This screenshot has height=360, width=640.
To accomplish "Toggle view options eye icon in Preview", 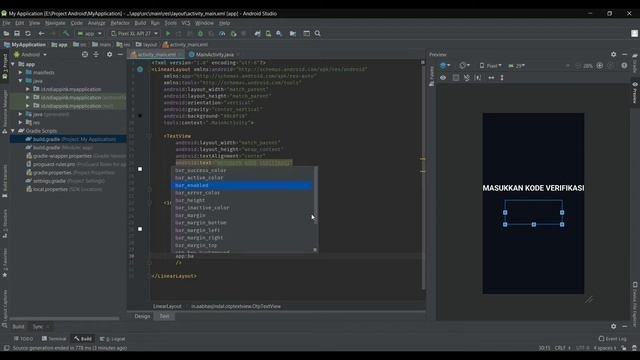I will [x=443, y=78].
